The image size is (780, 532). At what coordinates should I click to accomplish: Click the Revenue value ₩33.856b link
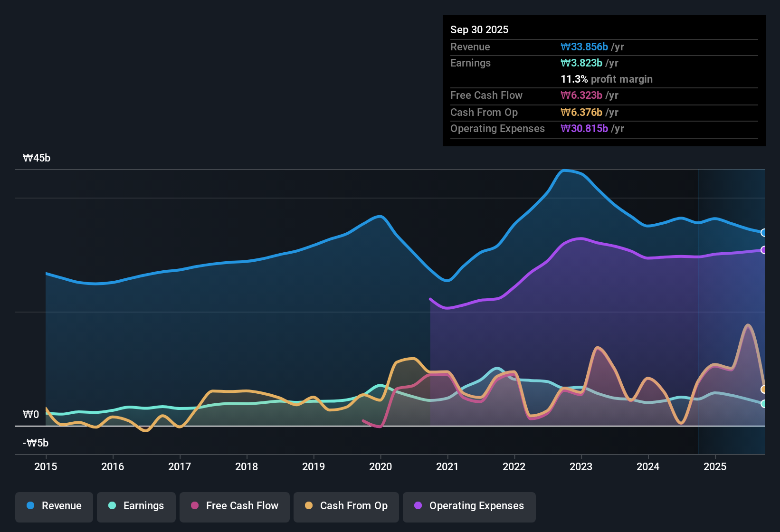(584, 47)
